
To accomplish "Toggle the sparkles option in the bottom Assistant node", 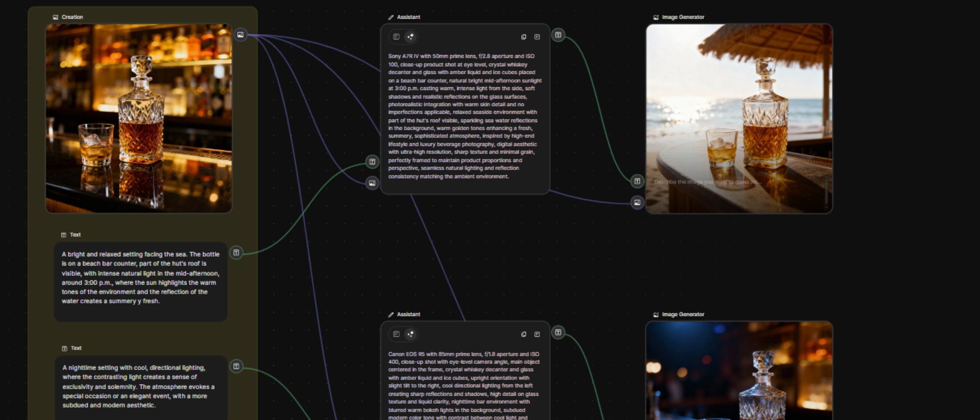I will [x=411, y=334].
